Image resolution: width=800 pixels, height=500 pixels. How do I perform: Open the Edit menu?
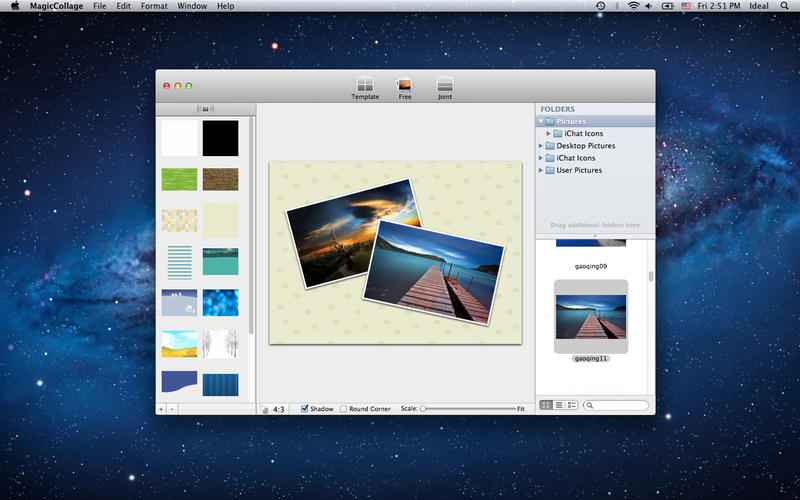coord(123,6)
